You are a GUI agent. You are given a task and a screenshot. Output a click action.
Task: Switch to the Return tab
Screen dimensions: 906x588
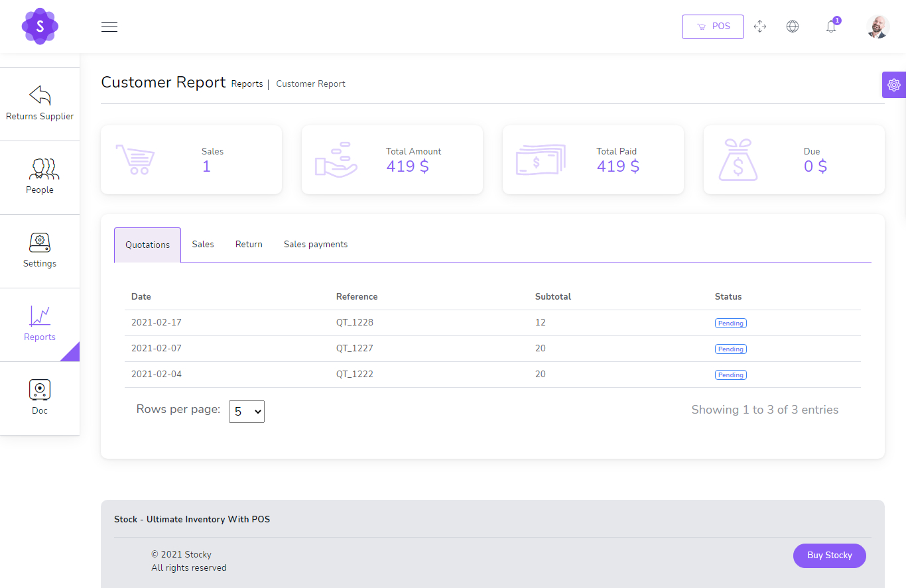coord(248,244)
